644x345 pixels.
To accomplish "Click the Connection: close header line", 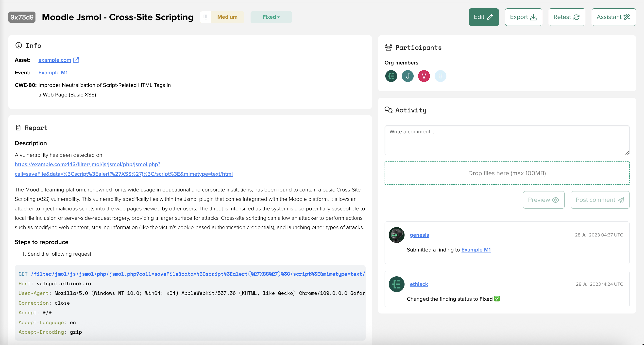I will pos(44,303).
